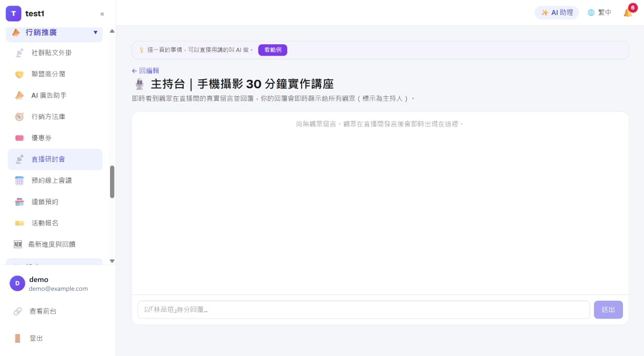Click sidebar scroll down arrow

tap(112, 261)
